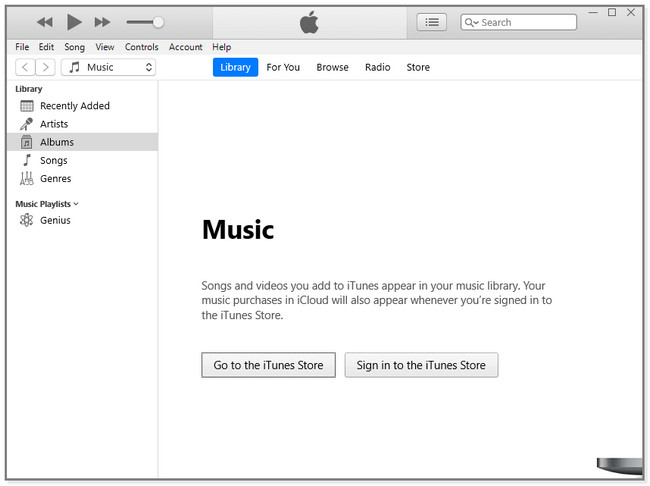The image size is (650, 486).
Task: Switch to the Library tab
Action: (235, 67)
